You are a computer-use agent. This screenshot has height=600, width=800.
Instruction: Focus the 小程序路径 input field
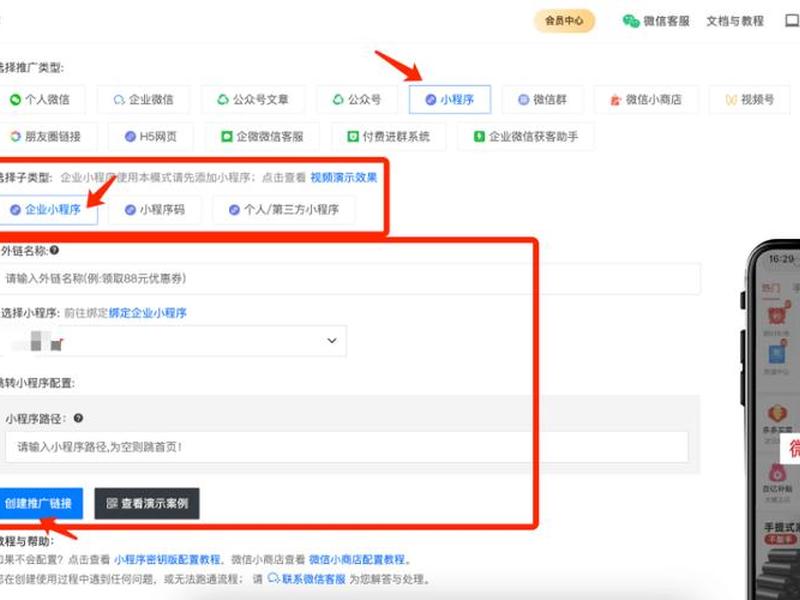tap(347, 447)
